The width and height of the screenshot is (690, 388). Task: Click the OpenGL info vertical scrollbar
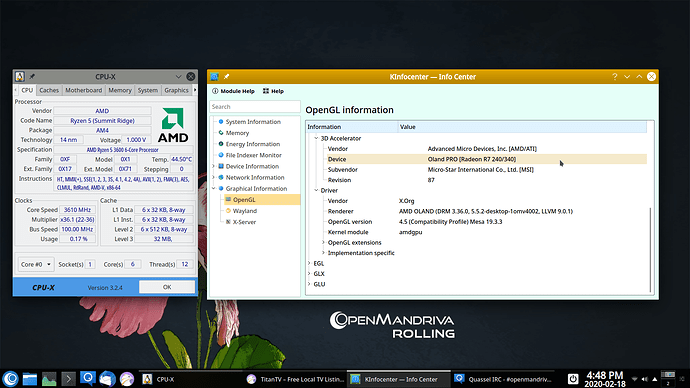point(650,250)
